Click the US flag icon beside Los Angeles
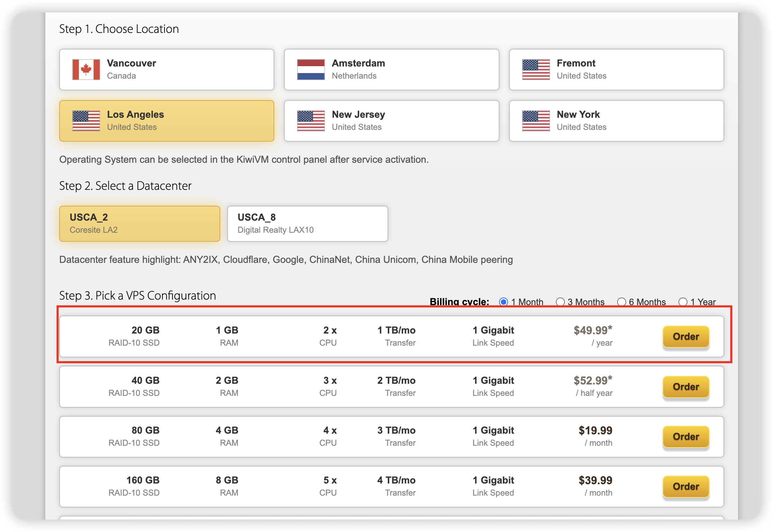The width and height of the screenshot is (773, 532). pos(86,121)
